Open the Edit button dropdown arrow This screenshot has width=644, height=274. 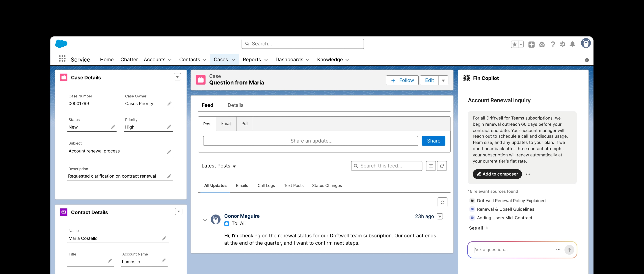point(443,80)
